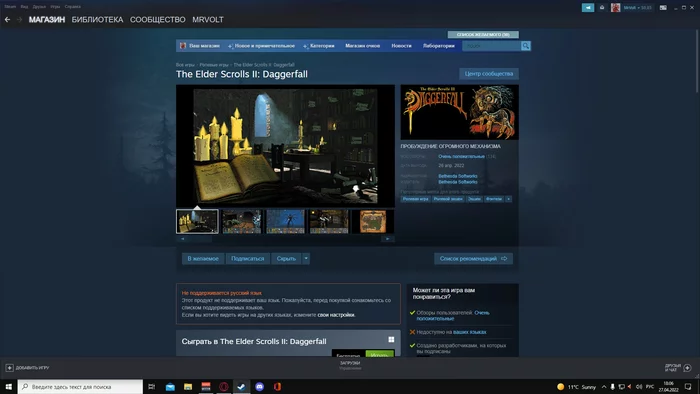The height and width of the screenshot is (394, 700).
Task: Open the announcements megaphone icon
Action: [588, 8]
